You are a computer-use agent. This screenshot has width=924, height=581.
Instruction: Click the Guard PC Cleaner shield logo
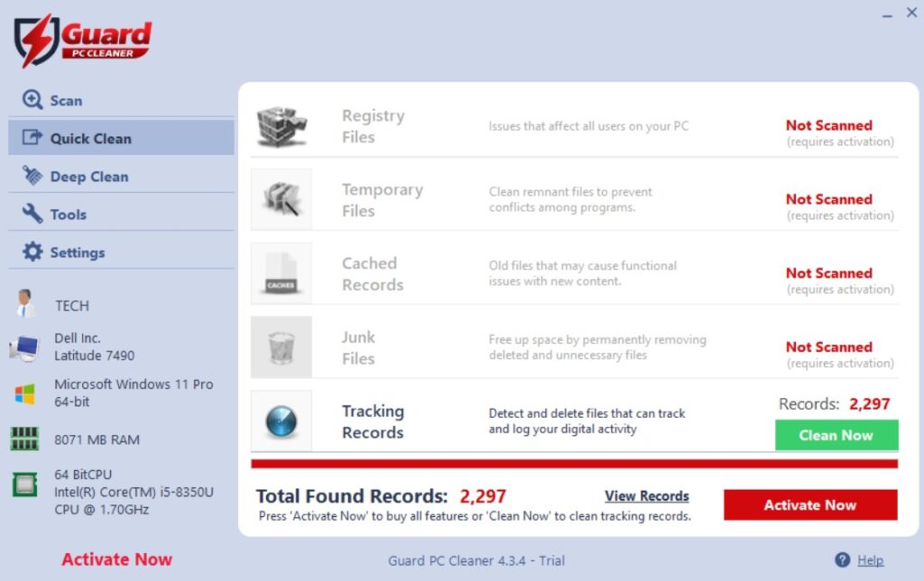tap(36, 41)
